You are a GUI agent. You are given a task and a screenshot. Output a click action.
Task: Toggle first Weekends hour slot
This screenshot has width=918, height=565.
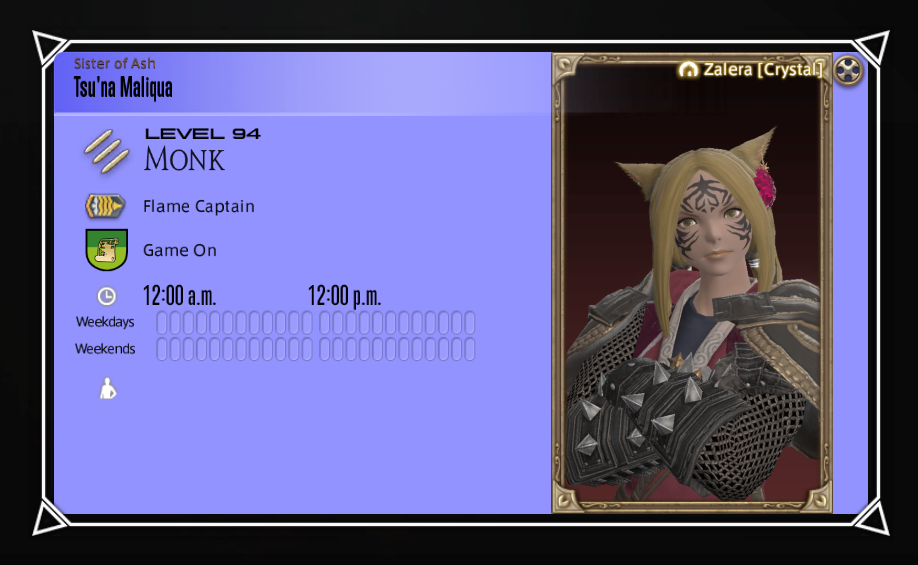pos(162,350)
